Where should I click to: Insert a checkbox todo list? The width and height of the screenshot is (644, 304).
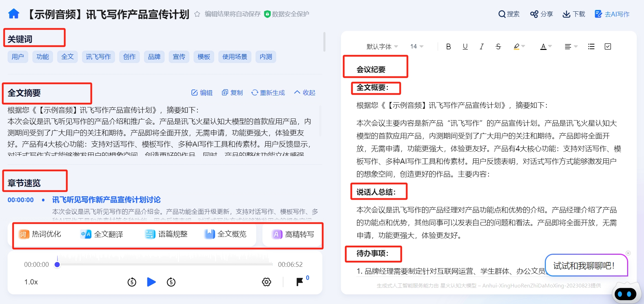click(608, 46)
